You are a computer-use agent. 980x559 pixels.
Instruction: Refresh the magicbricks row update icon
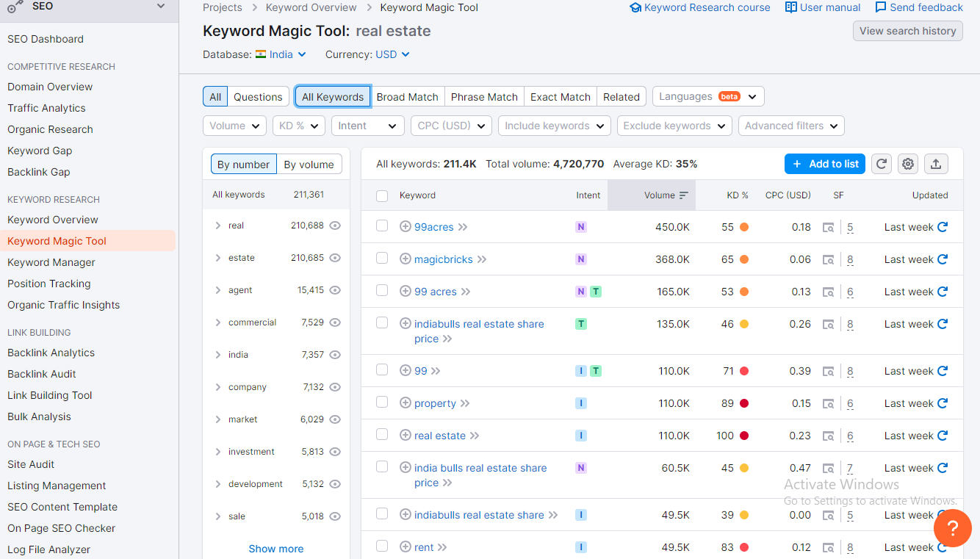[x=943, y=259]
